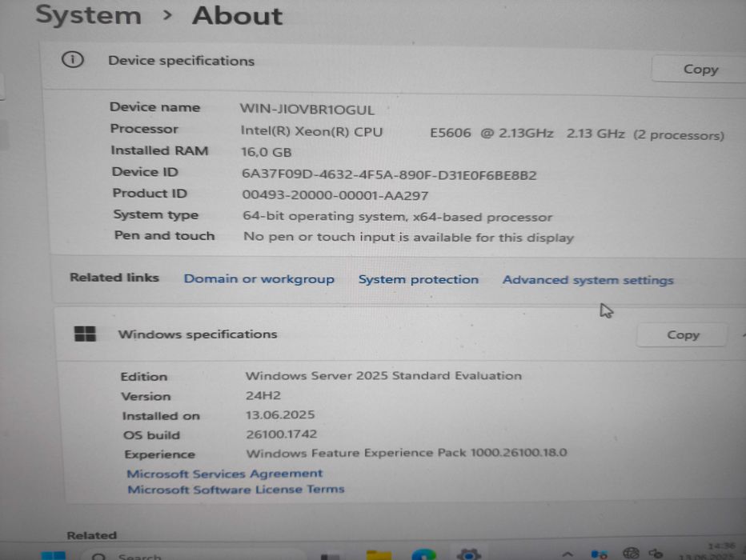Open System protection link
The height and width of the screenshot is (560, 746).
(418, 279)
